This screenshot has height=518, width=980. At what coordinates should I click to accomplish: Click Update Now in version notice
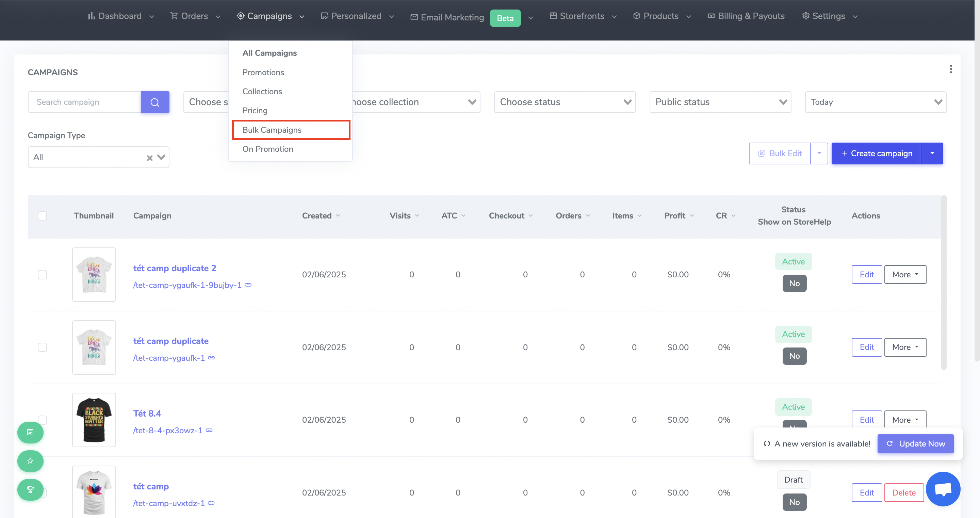[915, 443]
